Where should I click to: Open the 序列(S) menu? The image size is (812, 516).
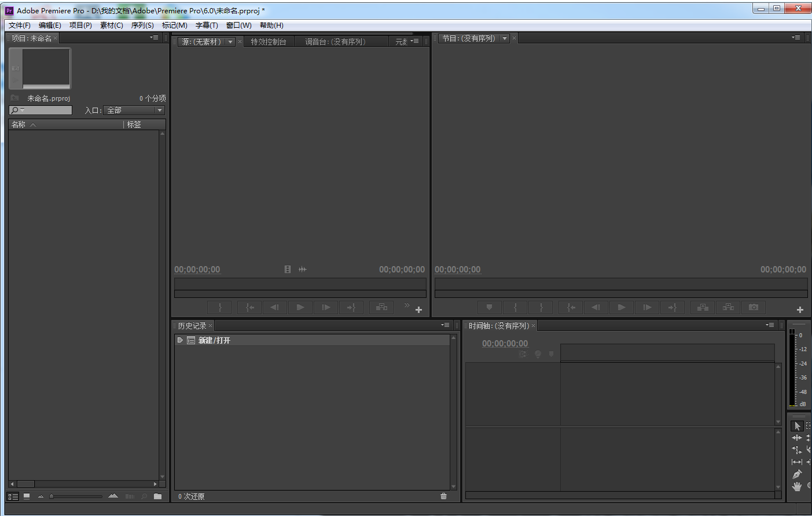tap(142, 25)
